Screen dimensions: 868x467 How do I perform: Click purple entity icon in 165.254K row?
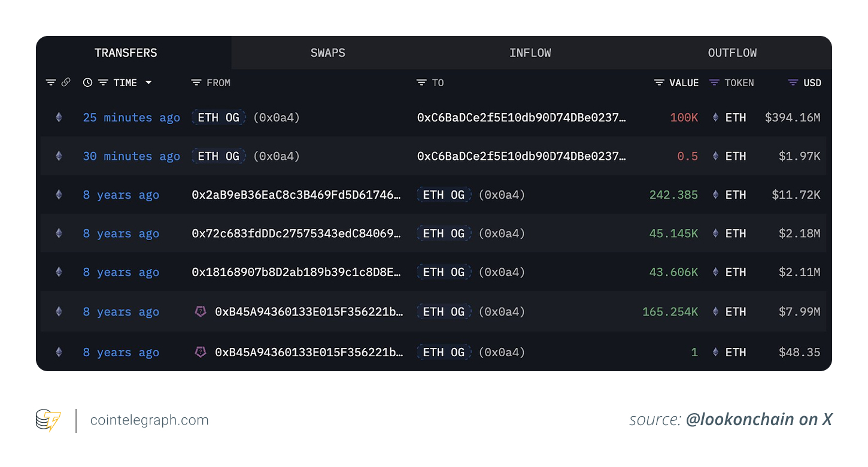click(201, 311)
